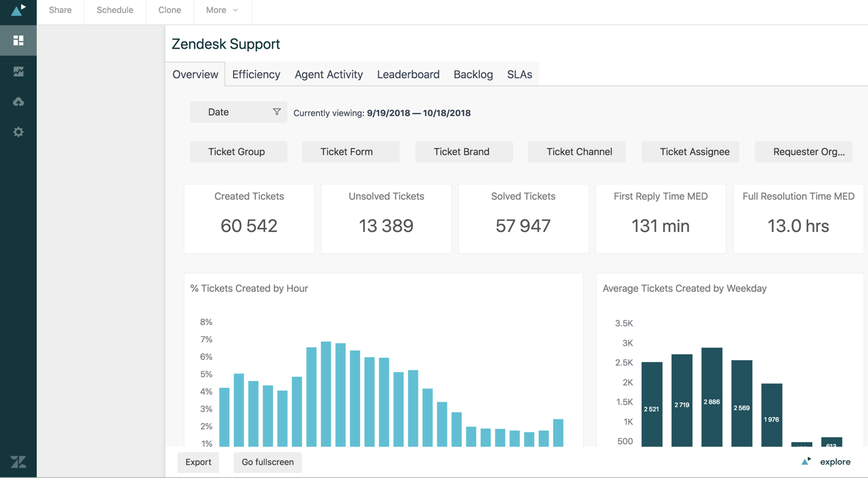Open Queries via the chart sidebar icon
Screen dimensions: 868x478
[x=18, y=71]
